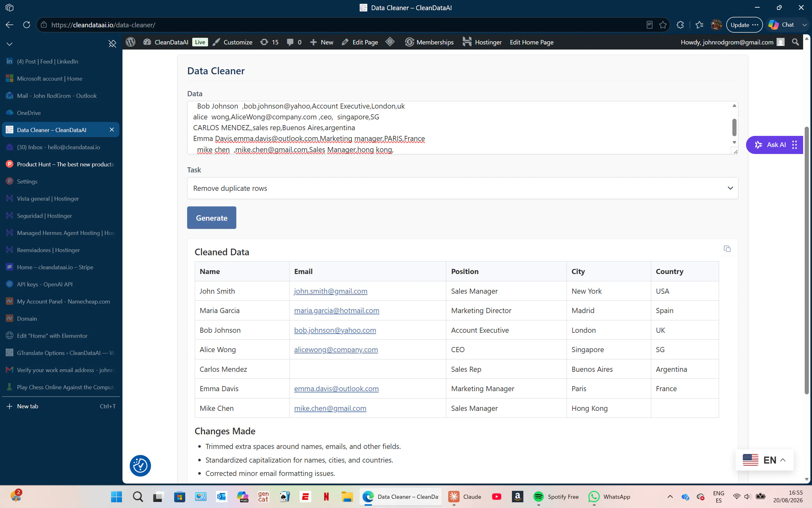Click the admin bar search magnifier icon
Viewport: 812px width, 508px height.
point(795,42)
